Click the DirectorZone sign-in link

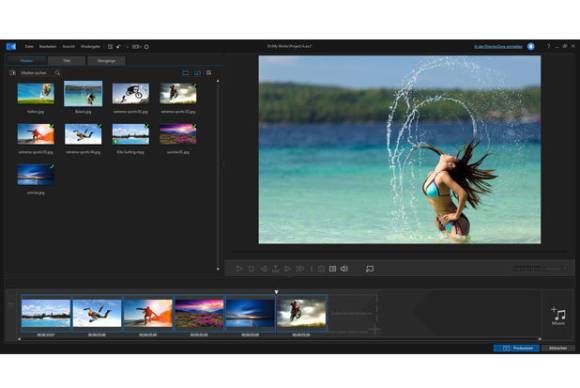(498, 47)
